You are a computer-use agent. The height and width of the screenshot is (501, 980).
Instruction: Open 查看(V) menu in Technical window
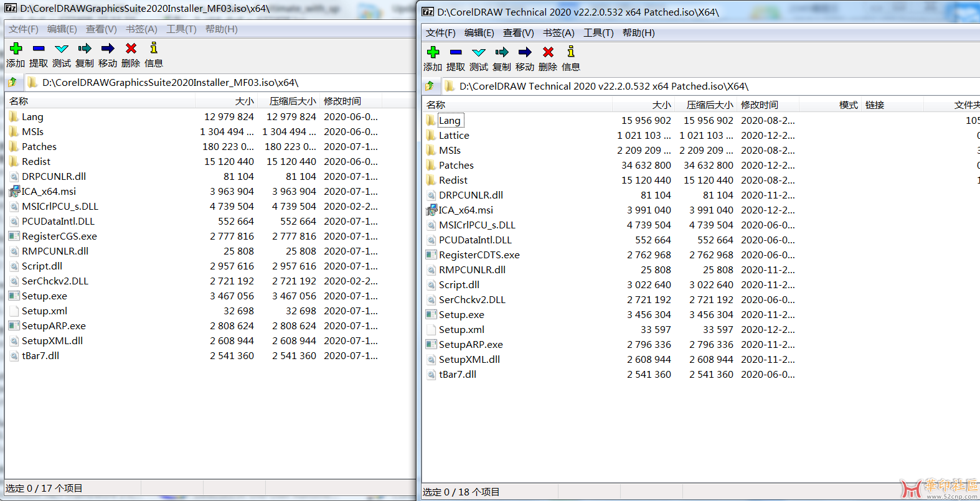pyautogui.click(x=519, y=33)
